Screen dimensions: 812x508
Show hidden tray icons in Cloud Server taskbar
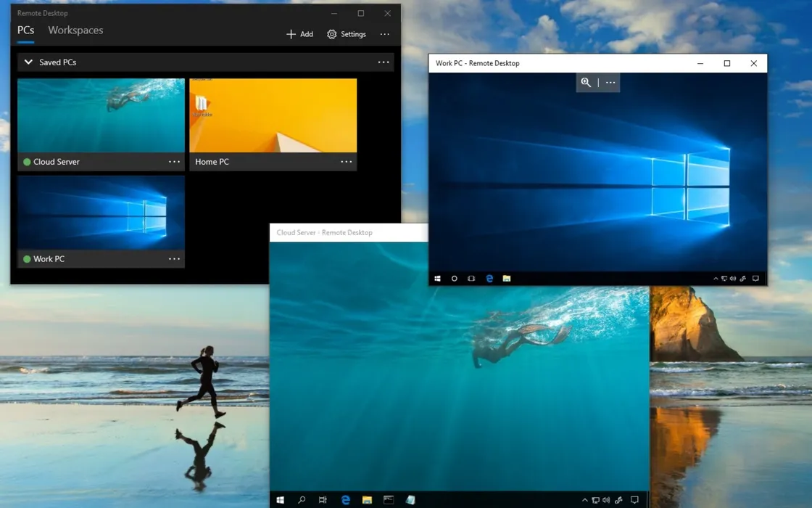(584, 500)
